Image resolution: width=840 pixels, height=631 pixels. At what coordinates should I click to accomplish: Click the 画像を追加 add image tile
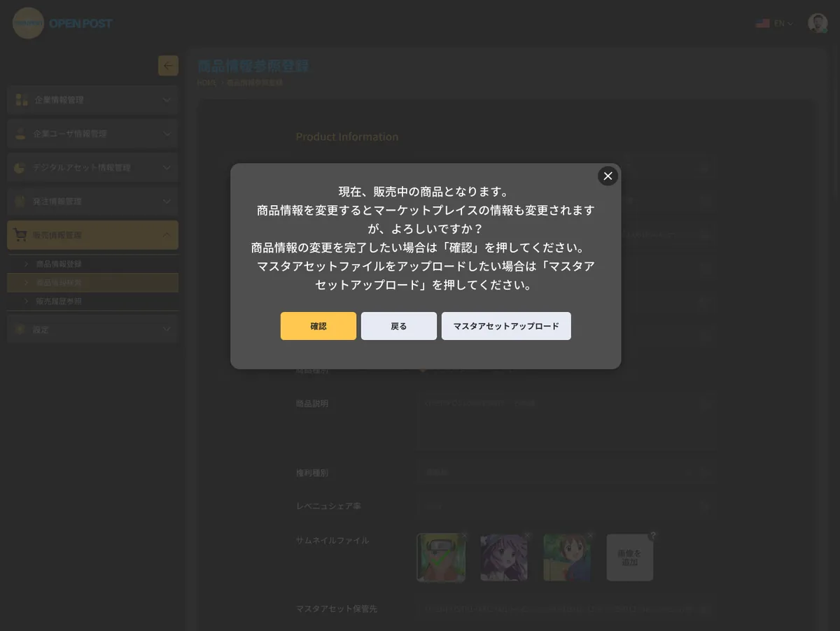[630, 558]
